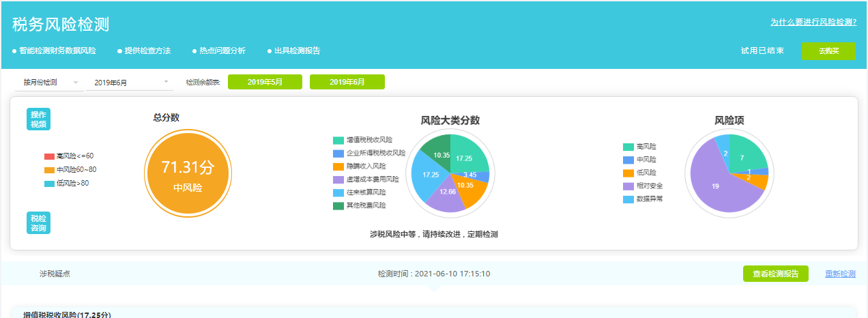Select the 涉税疑点 tab
This screenshot has width=868, height=318.
(x=55, y=274)
